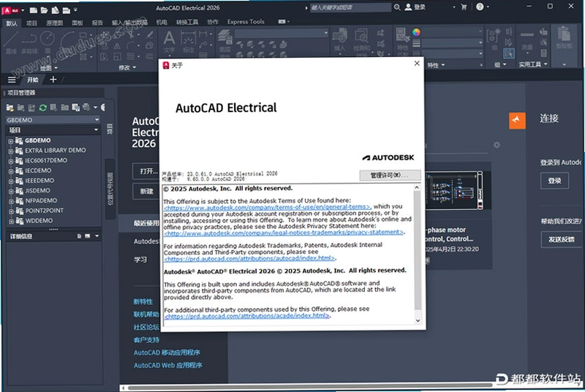Click the 登录 button on start page
The width and height of the screenshot is (585, 392).
point(555,181)
